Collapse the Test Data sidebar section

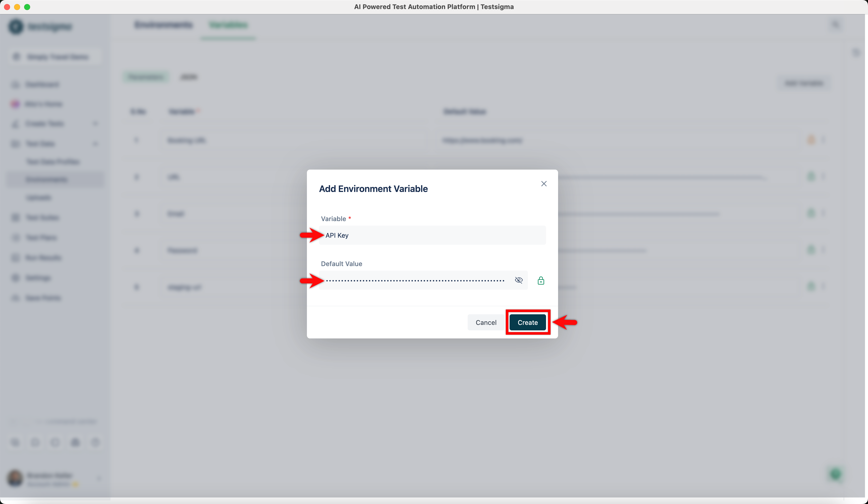click(96, 144)
